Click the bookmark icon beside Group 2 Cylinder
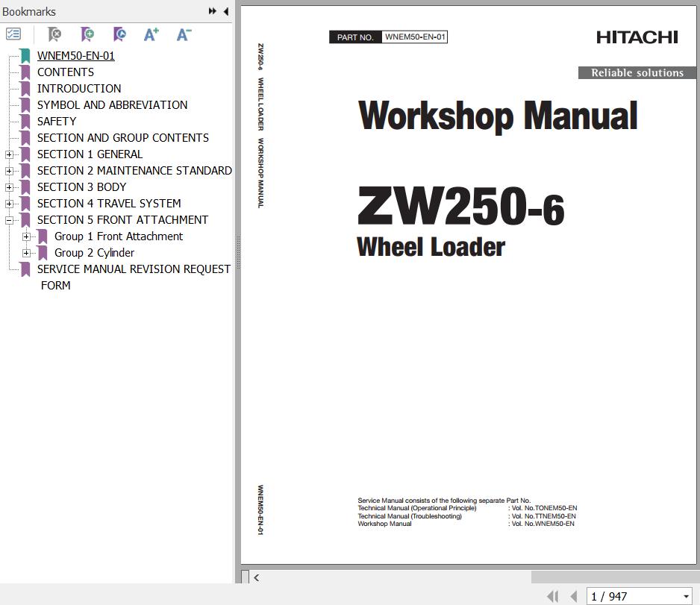This screenshot has height=605, width=700. (x=43, y=253)
